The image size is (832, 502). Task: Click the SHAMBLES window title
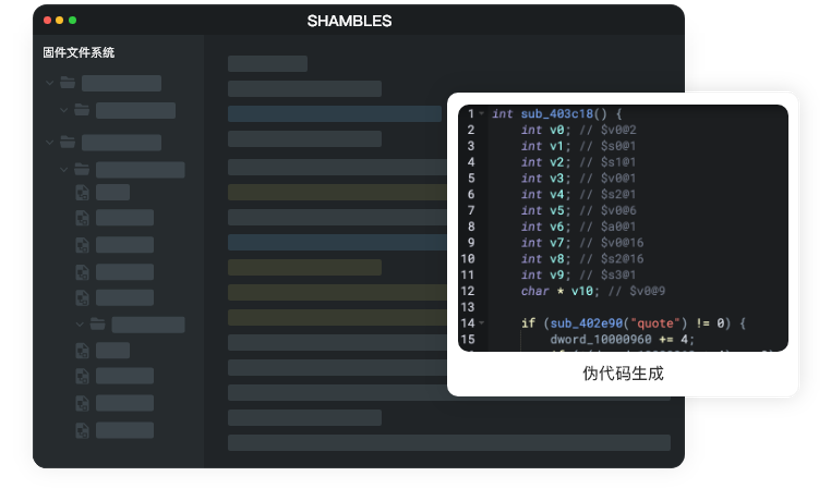[x=349, y=21]
